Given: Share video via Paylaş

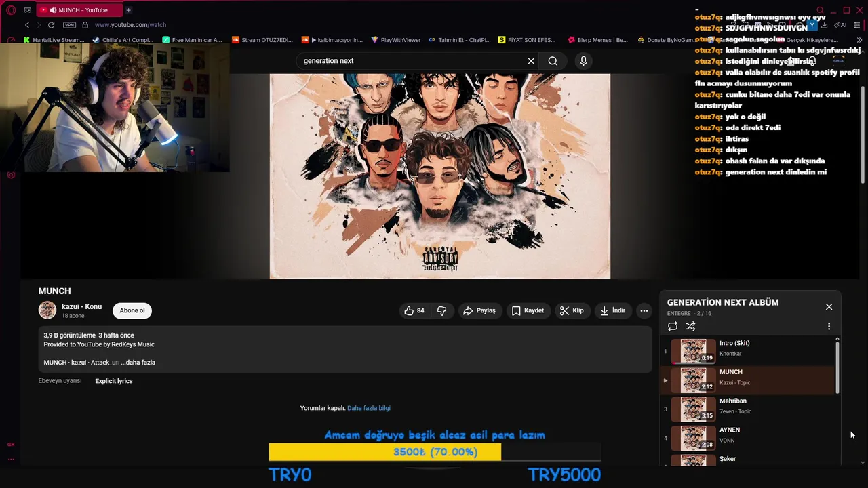Looking at the screenshot, I should point(479,310).
